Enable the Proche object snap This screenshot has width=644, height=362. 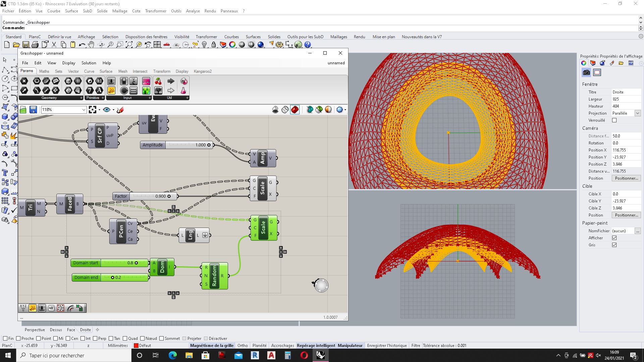click(x=18, y=339)
